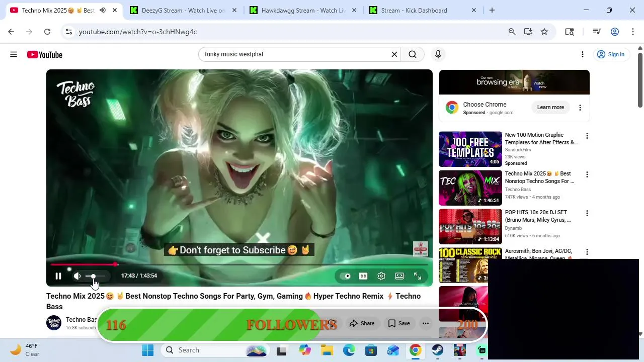
Task: Open the YouTube hamburger guide menu
Action: coord(14,54)
